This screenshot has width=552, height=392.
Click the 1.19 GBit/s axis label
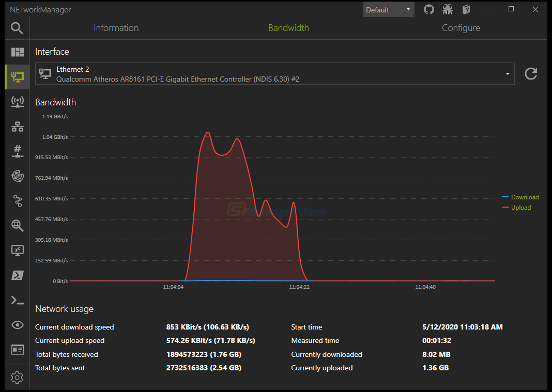[x=55, y=117]
